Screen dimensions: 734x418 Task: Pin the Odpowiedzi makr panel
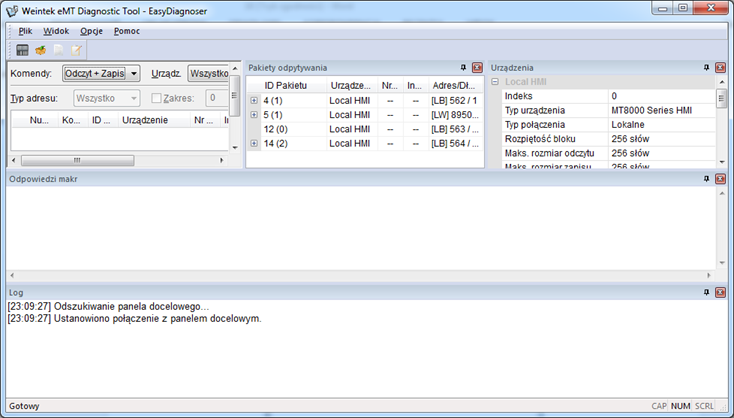click(x=707, y=179)
